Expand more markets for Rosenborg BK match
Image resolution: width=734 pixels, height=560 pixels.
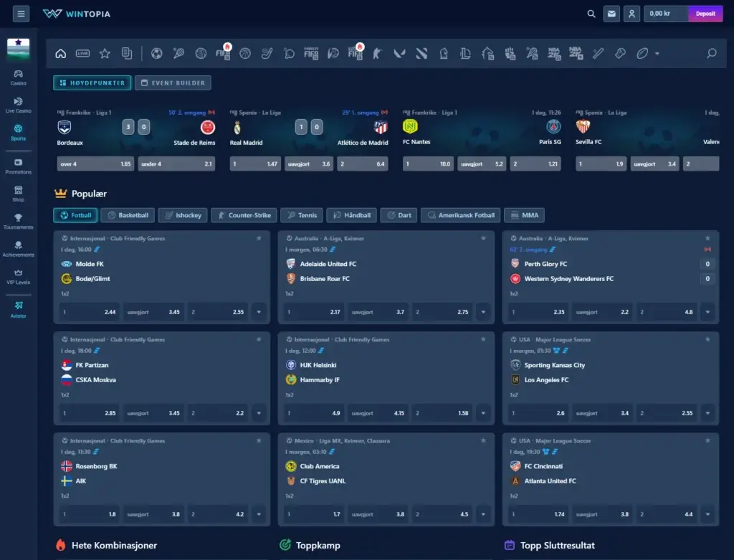pos(259,514)
